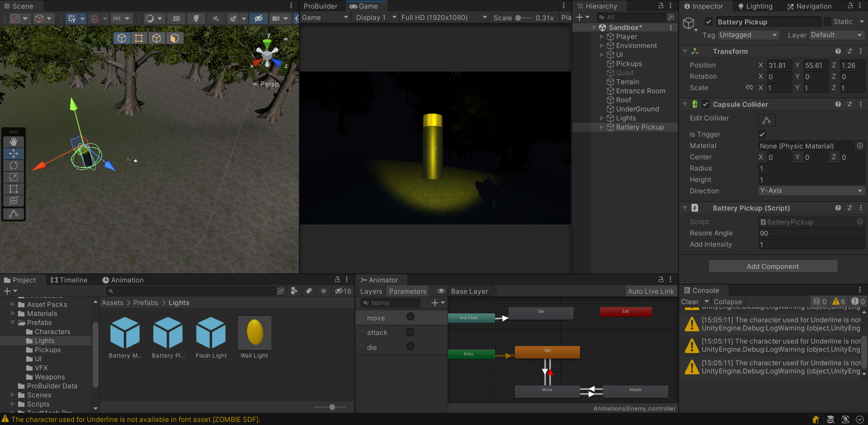Select the Move tool in Scene toolbar

click(14, 153)
